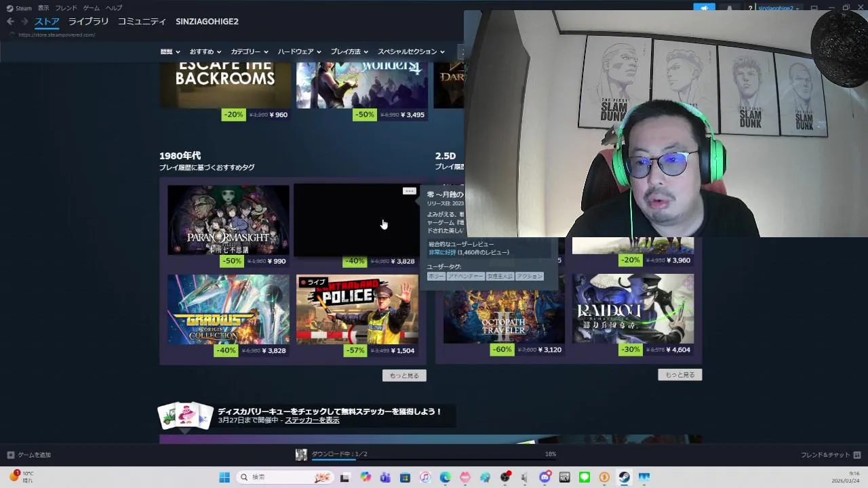The width and height of the screenshot is (868, 488).
Task: Click the 非常に好評 review summary text
Action: click(441, 252)
